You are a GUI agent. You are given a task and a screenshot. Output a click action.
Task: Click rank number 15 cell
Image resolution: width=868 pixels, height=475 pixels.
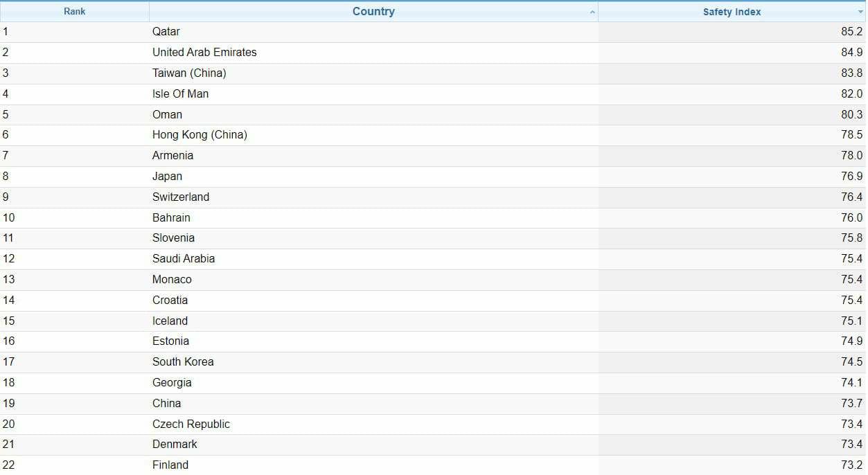[x=74, y=321]
